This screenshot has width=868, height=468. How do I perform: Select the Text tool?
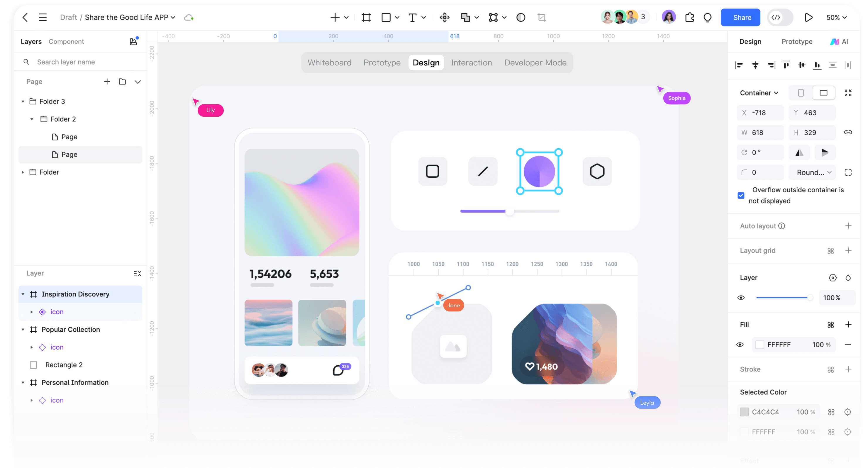click(x=412, y=18)
